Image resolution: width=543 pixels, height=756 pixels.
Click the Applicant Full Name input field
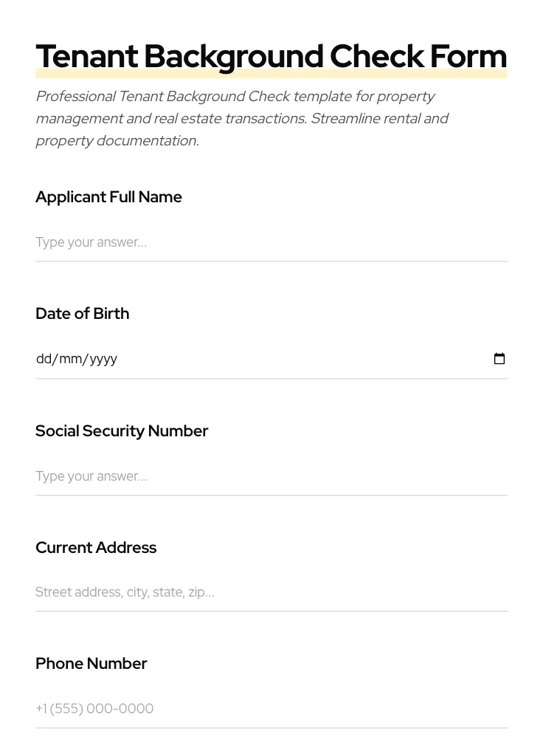[x=271, y=242]
